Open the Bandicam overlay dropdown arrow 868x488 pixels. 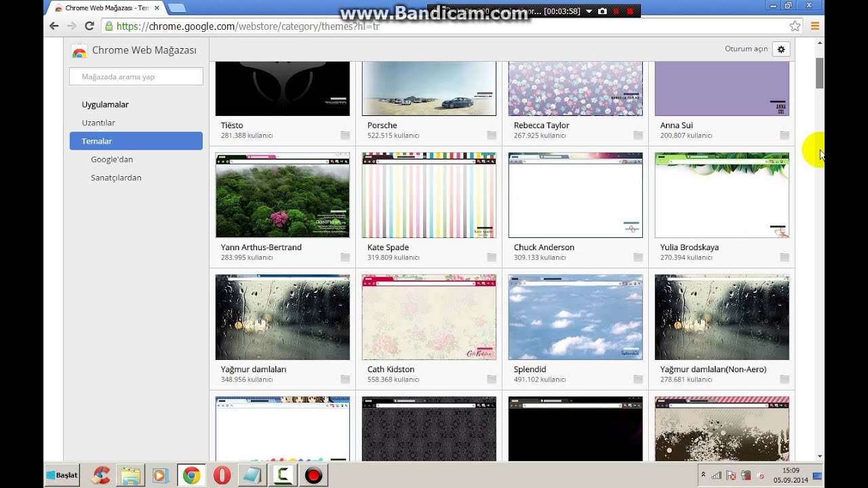588,12
